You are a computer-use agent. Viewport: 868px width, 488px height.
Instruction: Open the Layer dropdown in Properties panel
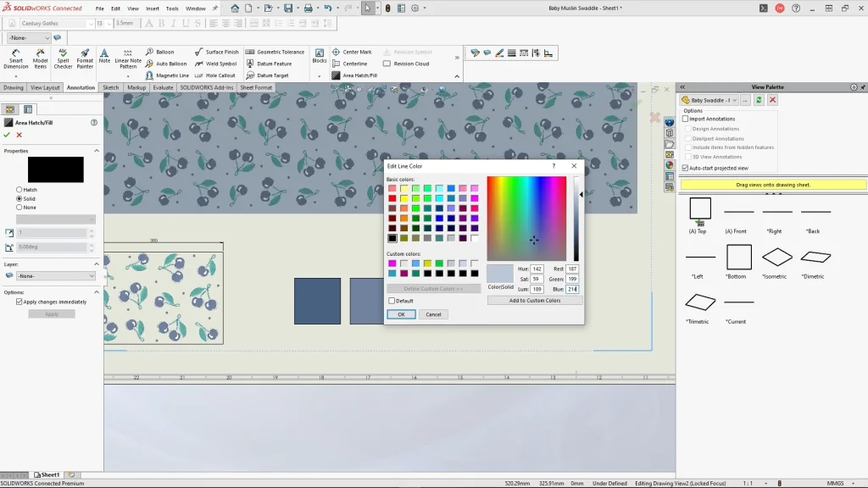pos(54,275)
